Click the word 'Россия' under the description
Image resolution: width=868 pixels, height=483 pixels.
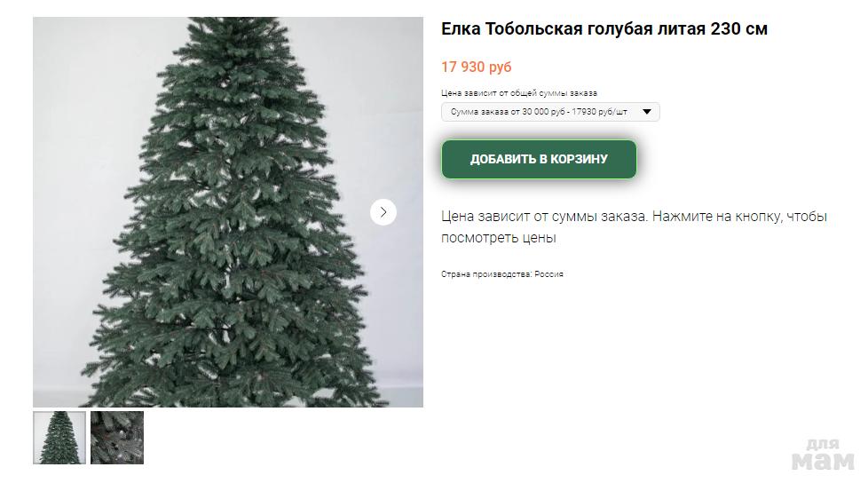[548, 274]
